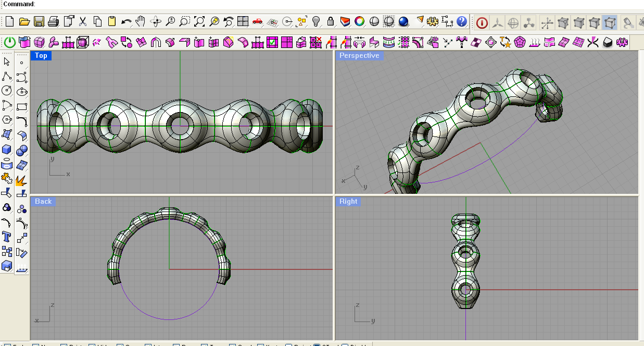Select the Ellipse tool in sidebar
This screenshot has width=644, height=346.
21,92
